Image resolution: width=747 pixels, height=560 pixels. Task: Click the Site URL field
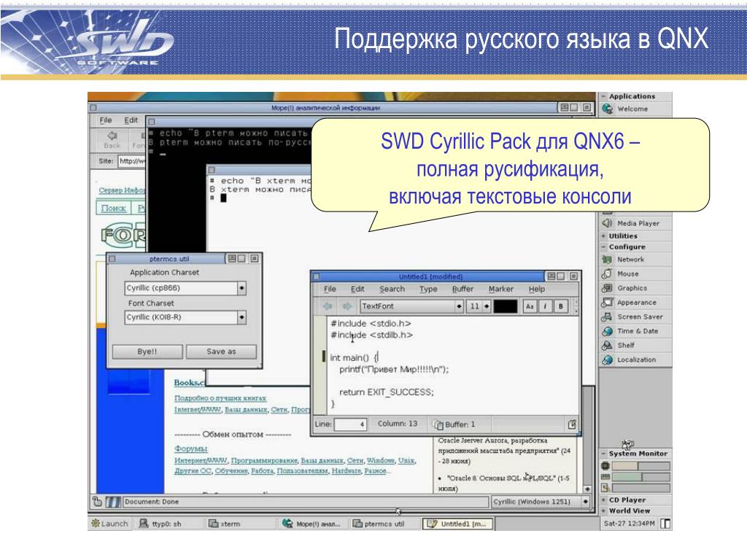pyautogui.click(x=132, y=161)
